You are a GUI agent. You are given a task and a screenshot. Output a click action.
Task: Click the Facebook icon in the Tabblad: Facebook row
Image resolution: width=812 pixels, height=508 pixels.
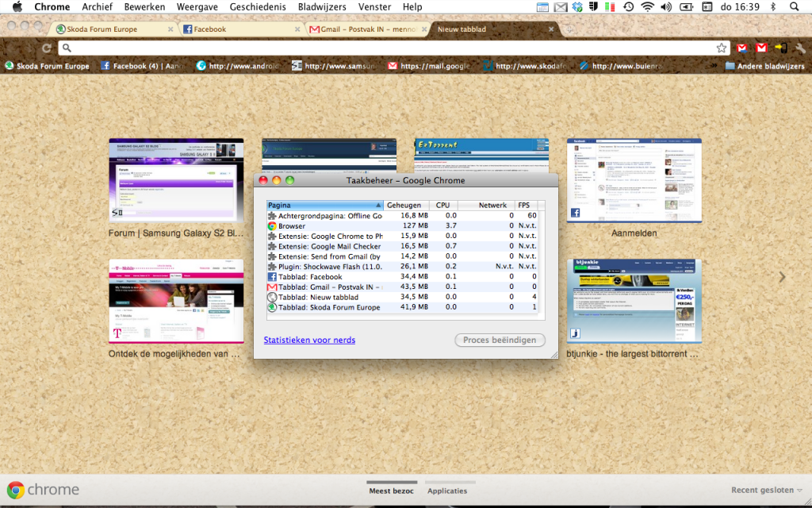(x=272, y=277)
